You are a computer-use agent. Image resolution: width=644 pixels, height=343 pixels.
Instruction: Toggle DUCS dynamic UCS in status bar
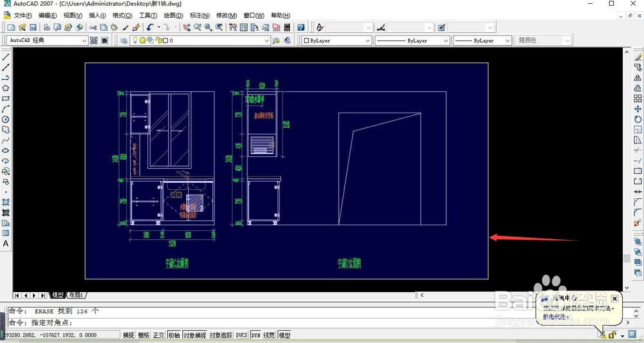[x=241, y=335]
